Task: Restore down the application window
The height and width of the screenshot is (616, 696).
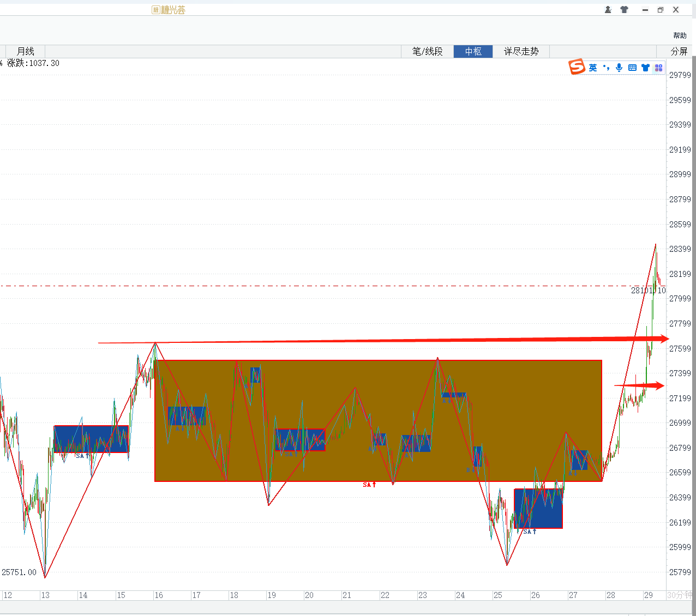Action: click(660, 10)
